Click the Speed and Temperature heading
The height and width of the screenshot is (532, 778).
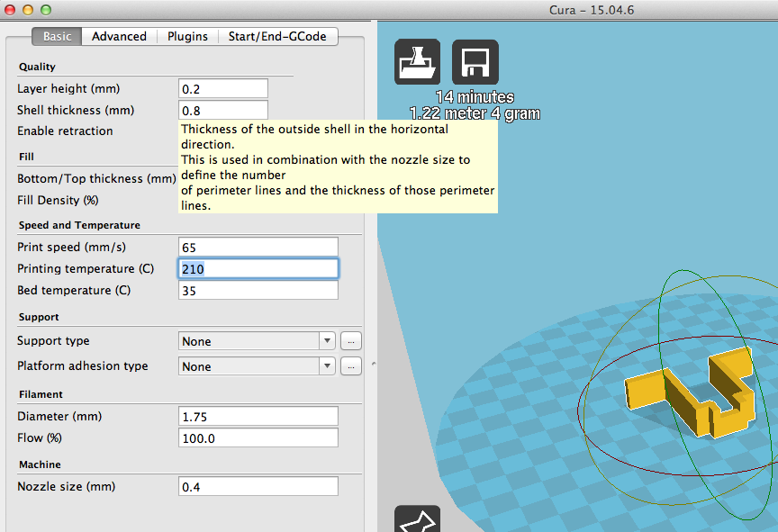pyautogui.click(x=79, y=225)
